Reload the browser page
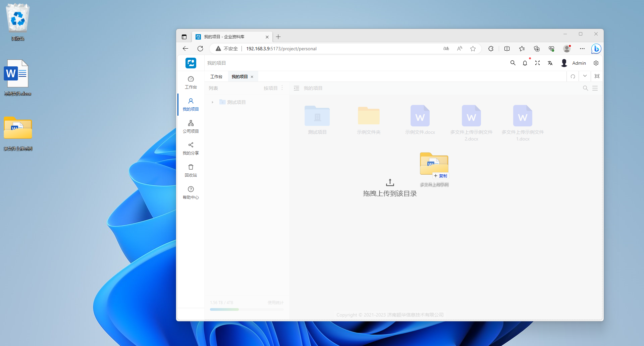Image resolution: width=644 pixels, height=346 pixels. [200, 49]
